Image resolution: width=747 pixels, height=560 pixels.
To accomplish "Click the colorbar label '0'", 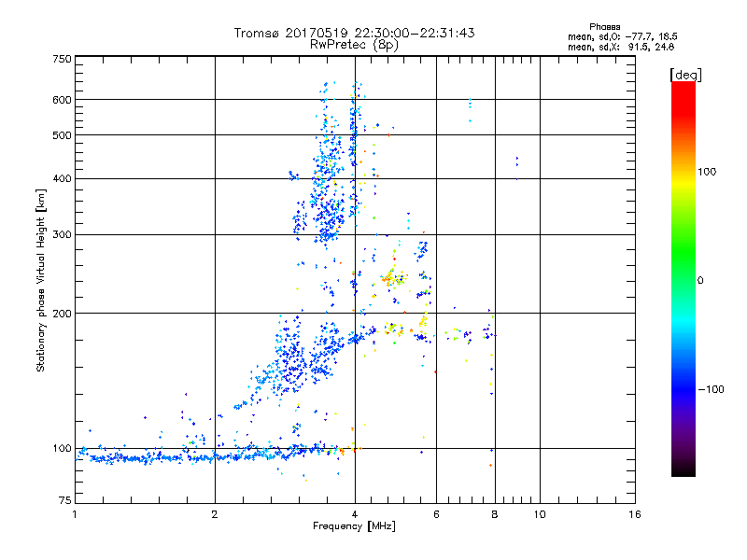I will coord(700,281).
